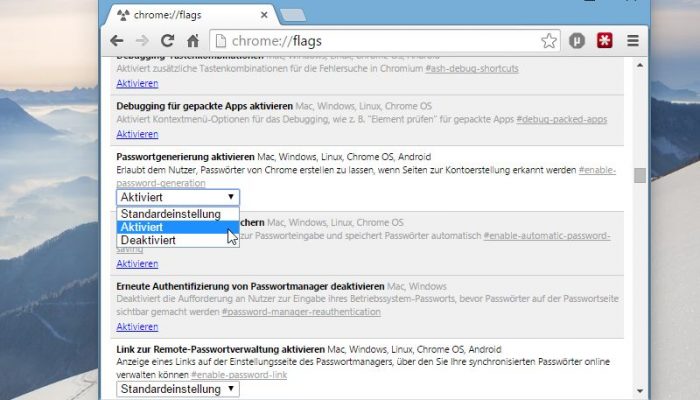Open the #password-manager-reauthentication anchor link
The width and height of the screenshot is (700, 400).
point(301,312)
